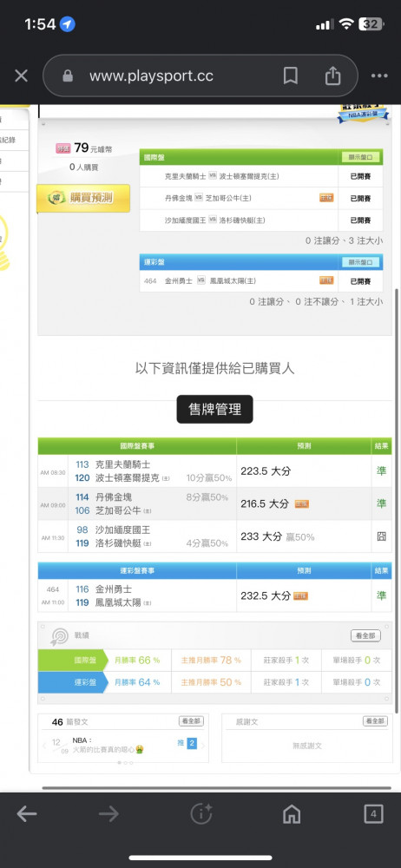The image size is (401, 868).
Task: Toggle 顯示盤口 in the green 國際盤 header
Action: 360,157
